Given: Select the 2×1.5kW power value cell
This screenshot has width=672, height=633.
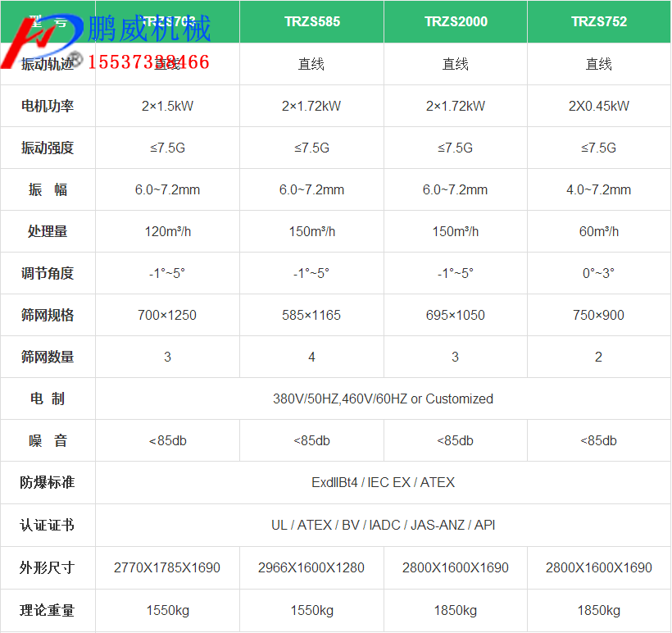Looking at the screenshot, I should (167, 105).
